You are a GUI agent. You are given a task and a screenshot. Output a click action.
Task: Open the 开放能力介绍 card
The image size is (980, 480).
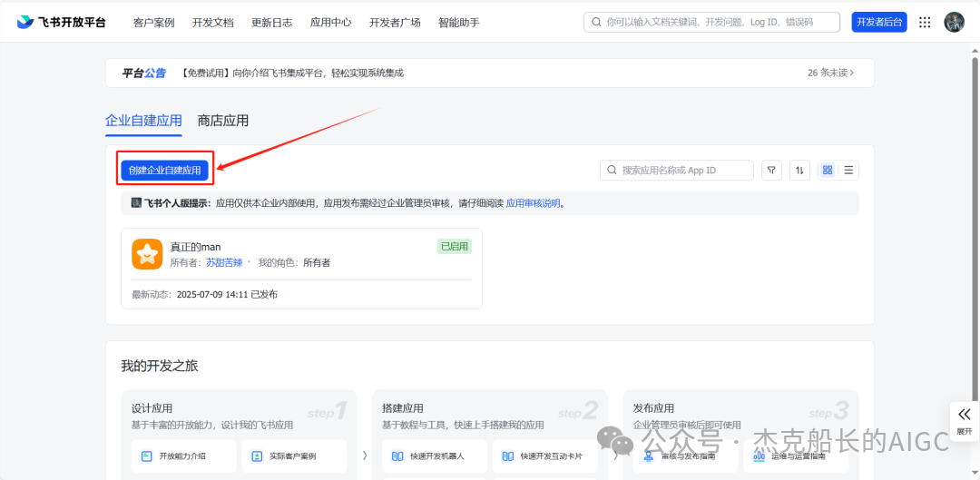183,456
